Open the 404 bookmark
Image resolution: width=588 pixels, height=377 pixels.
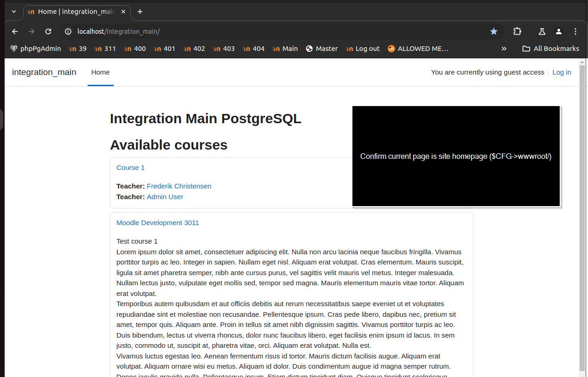pyautogui.click(x=253, y=48)
